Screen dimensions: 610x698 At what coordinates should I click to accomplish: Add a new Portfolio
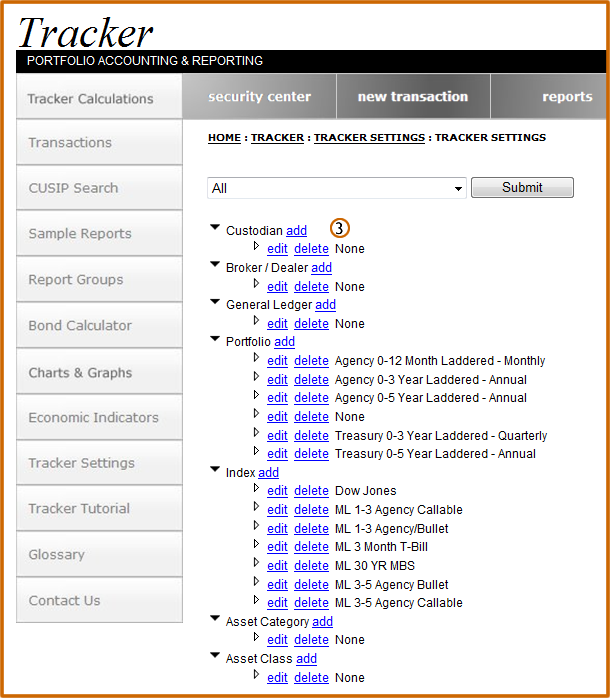(x=285, y=341)
